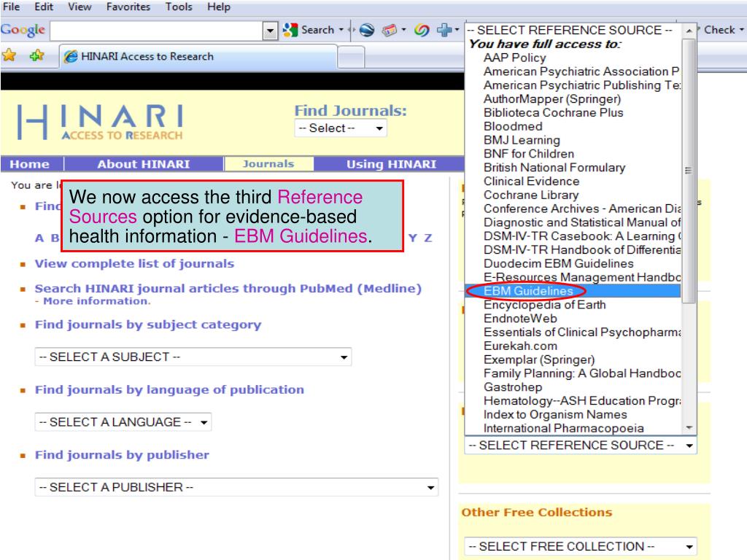Open the Favorites menu

(128, 7)
